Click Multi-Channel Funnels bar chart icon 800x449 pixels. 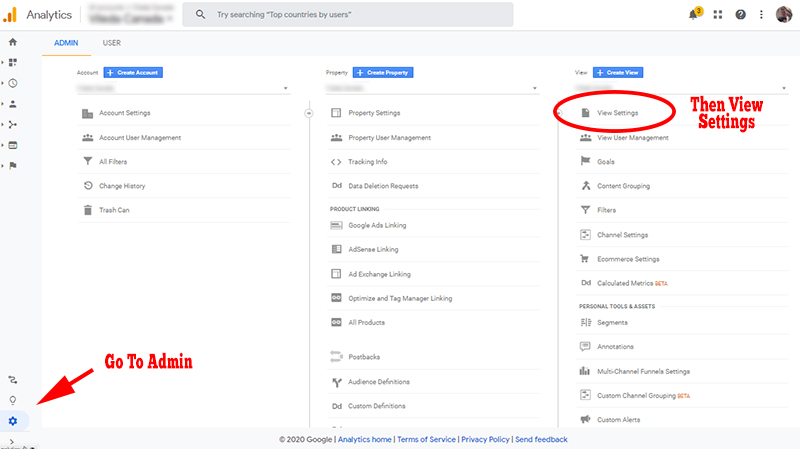point(585,371)
